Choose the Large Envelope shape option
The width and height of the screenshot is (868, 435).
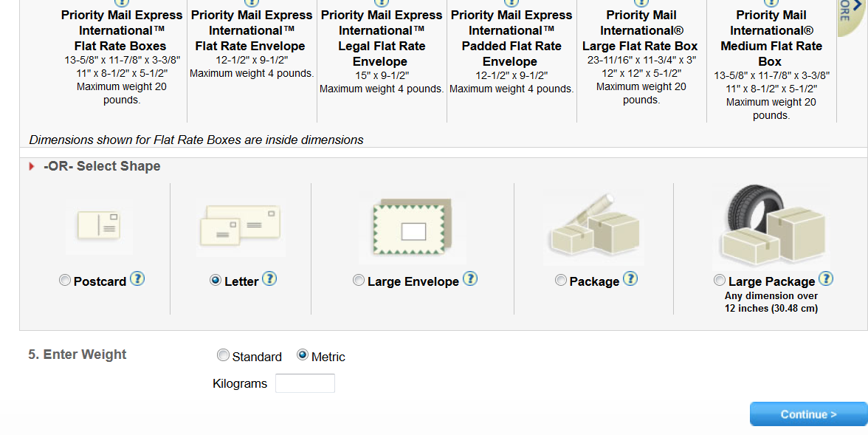359,281
